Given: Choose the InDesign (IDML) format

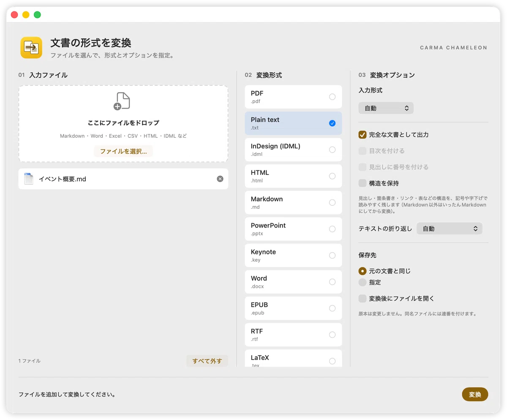Looking at the screenshot, I should [x=293, y=150].
